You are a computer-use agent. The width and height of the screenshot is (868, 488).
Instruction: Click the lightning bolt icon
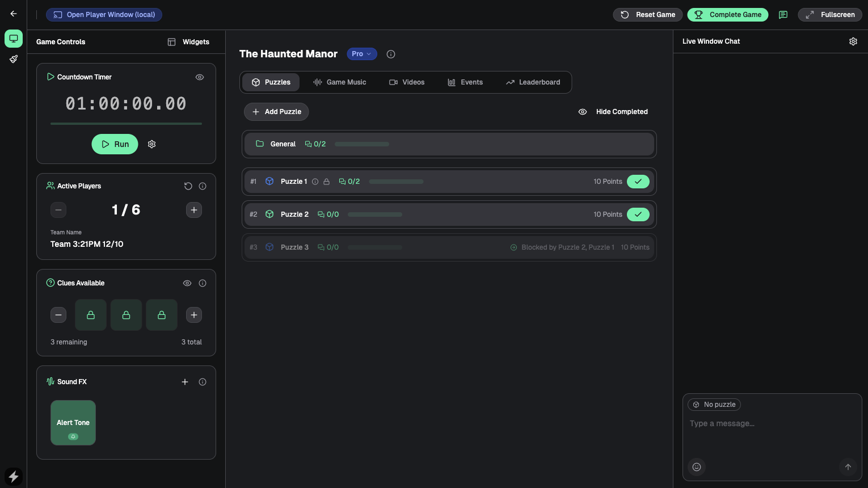(x=14, y=476)
